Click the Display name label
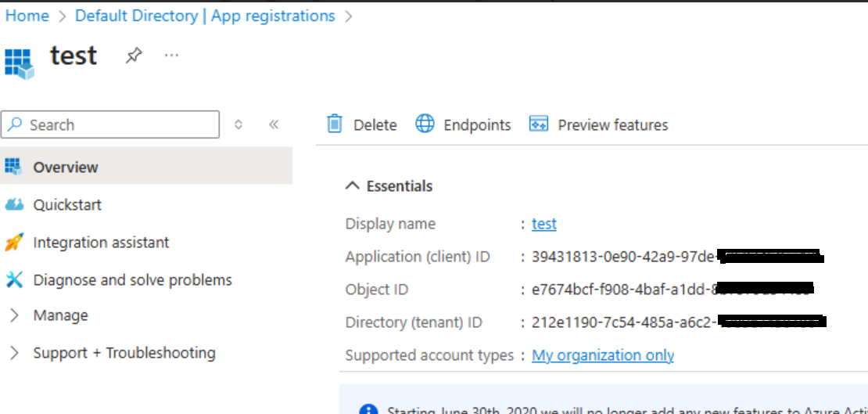This screenshot has height=414, width=868. click(390, 224)
